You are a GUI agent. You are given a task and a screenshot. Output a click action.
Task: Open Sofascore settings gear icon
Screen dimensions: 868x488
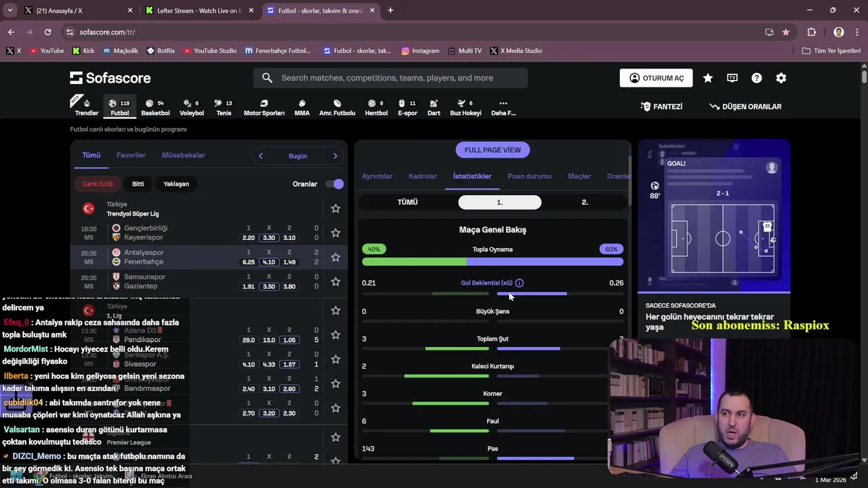[x=781, y=78]
